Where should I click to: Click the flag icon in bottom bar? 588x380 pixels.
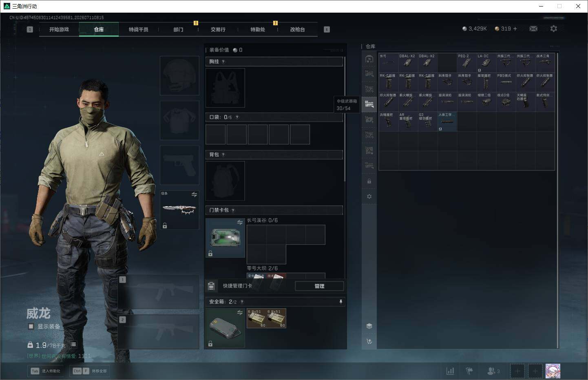click(469, 371)
